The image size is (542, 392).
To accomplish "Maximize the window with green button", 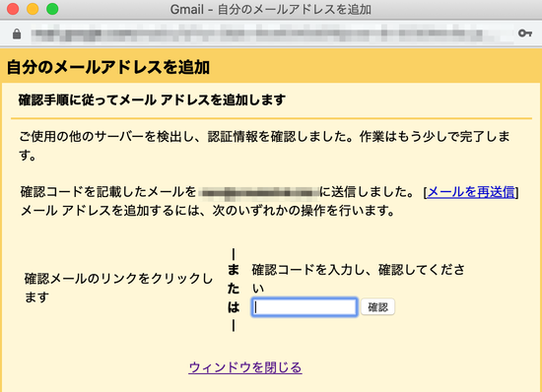I will (x=52, y=9).
